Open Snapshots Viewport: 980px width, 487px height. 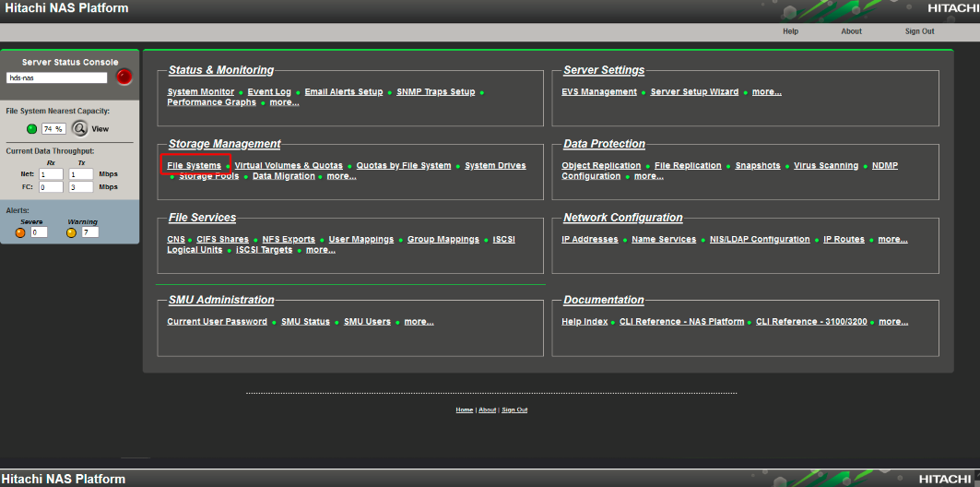pos(758,166)
